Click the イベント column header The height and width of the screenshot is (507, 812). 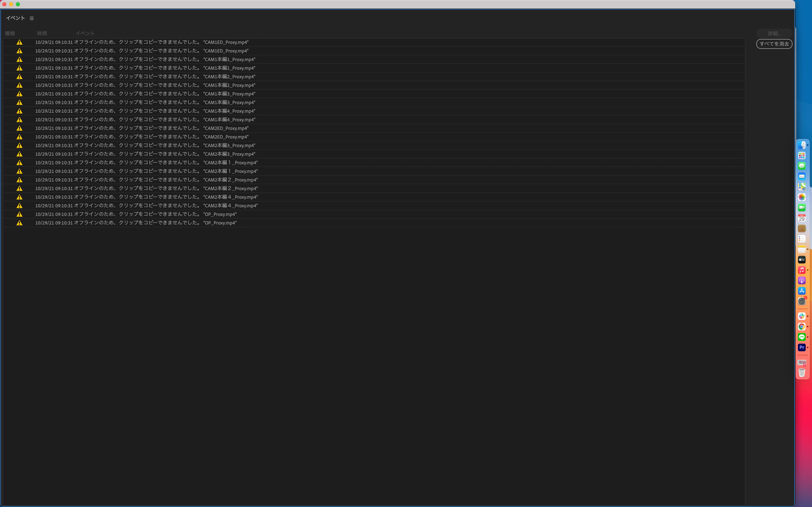85,33
